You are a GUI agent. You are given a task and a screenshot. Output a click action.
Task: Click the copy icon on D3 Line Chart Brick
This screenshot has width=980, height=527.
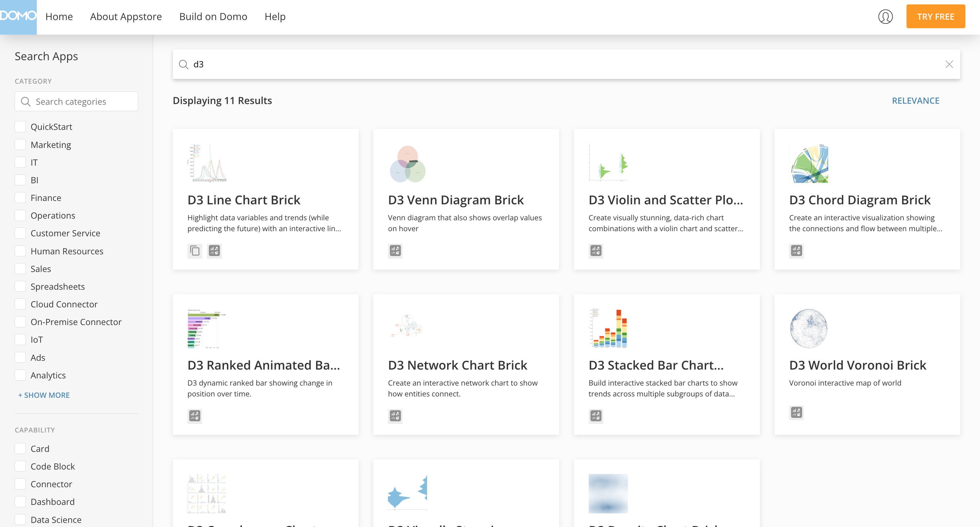[x=195, y=251]
